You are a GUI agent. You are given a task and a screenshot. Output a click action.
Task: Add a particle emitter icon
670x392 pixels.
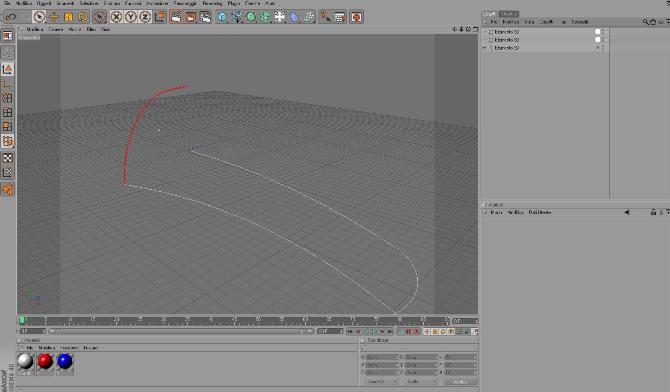pos(309,17)
